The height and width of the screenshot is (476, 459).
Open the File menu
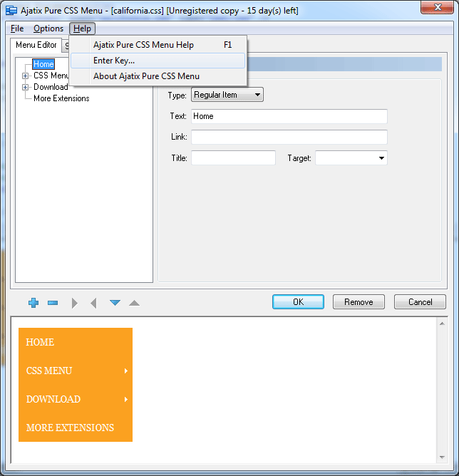(17, 29)
